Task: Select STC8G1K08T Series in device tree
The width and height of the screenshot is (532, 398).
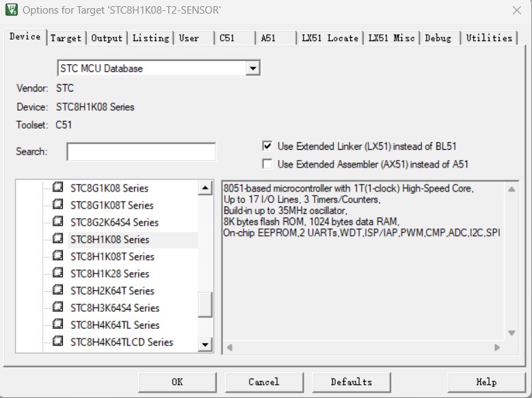Action: [x=112, y=205]
